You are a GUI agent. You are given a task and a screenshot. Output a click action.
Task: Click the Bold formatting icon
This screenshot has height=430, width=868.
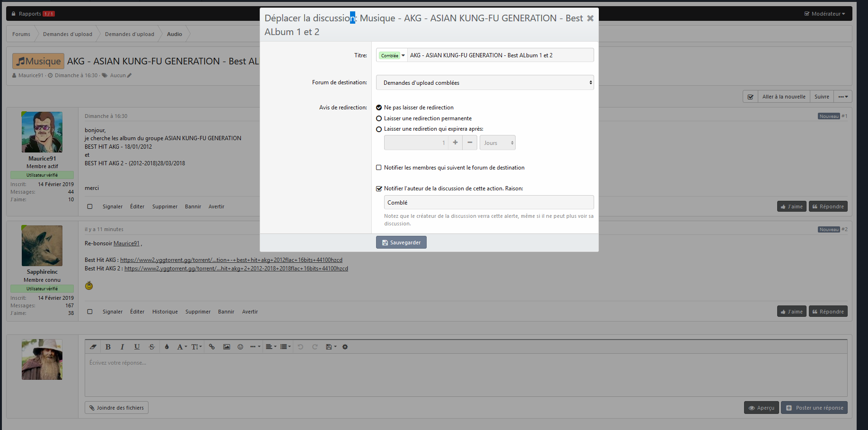(108, 347)
